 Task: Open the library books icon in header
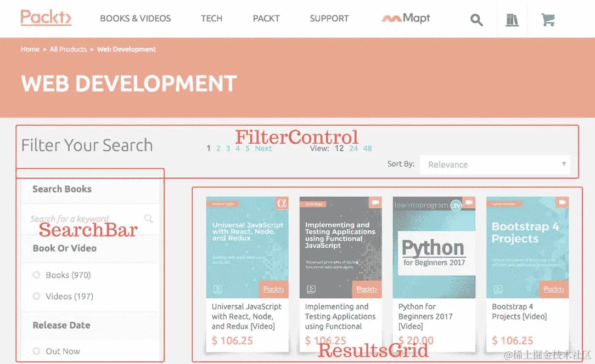pyautogui.click(x=512, y=20)
